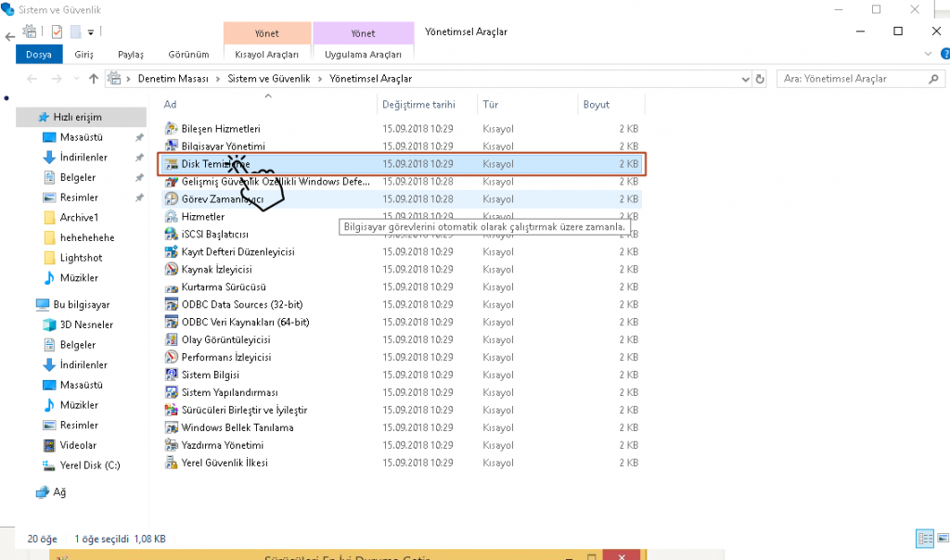Sort by Değiştirme tarihi column header
The height and width of the screenshot is (560, 950).
pyautogui.click(x=418, y=104)
